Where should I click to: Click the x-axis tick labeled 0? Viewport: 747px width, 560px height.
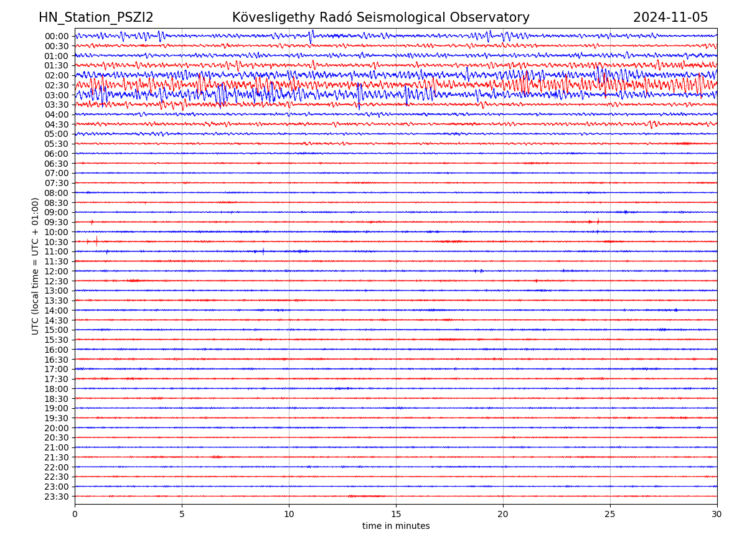(75, 515)
